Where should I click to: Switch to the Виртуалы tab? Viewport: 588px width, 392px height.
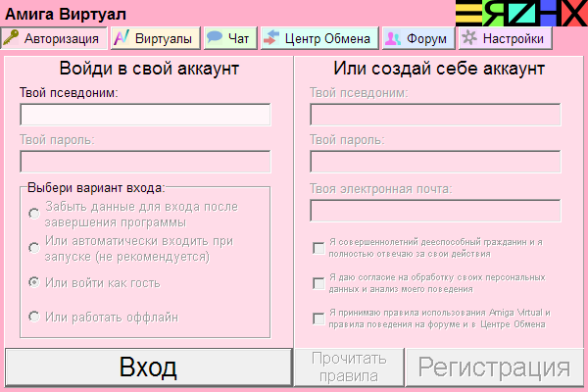tap(155, 38)
